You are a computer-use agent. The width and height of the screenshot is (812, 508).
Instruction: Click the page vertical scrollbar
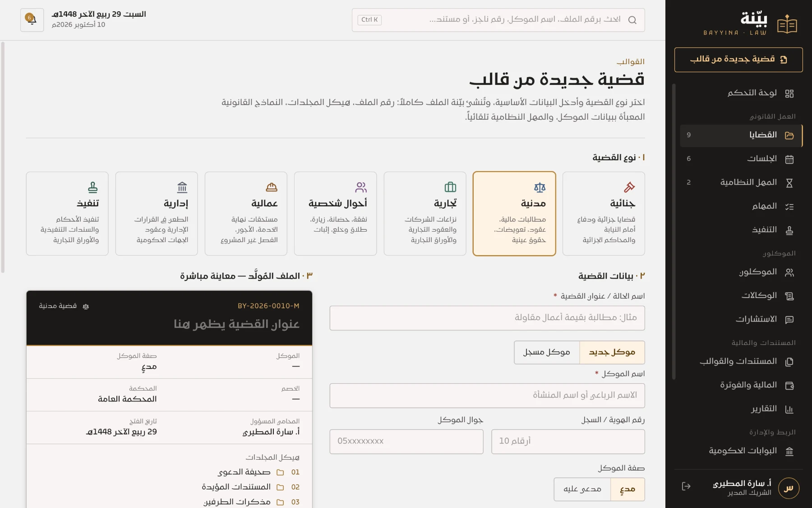tap(3, 158)
